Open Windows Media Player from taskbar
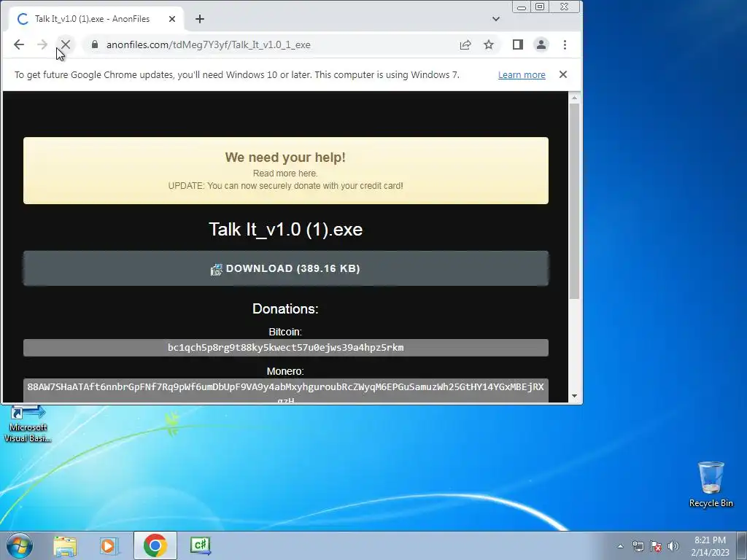This screenshot has width=747, height=560. coord(109,545)
